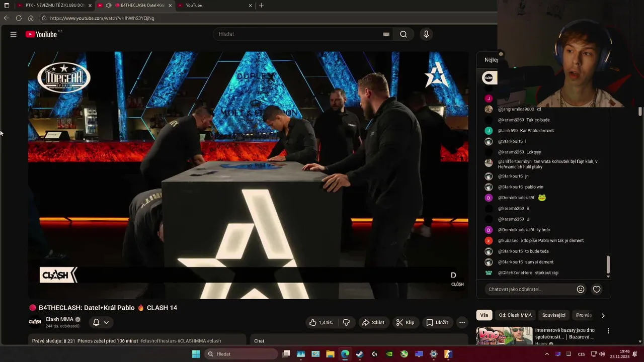Screen dimensions: 644x362
Task: Open the Nejlepší chat mode dropdown
Action: [x=491, y=60]
